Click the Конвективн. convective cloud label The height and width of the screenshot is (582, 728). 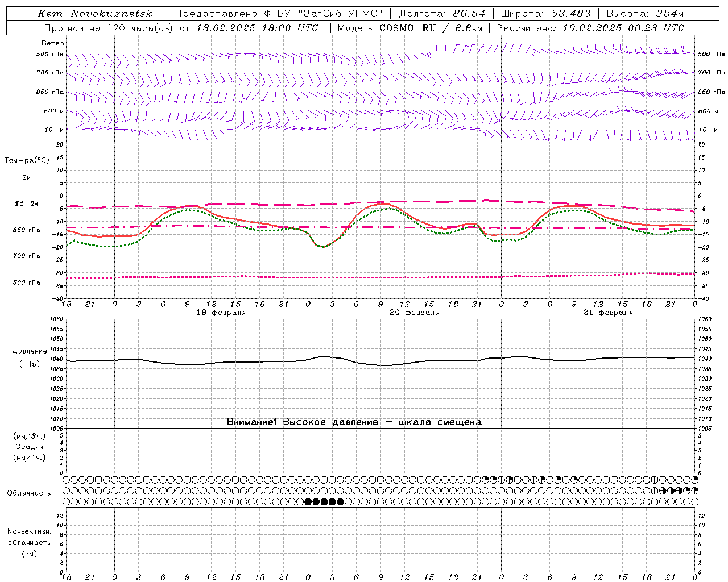30,531
